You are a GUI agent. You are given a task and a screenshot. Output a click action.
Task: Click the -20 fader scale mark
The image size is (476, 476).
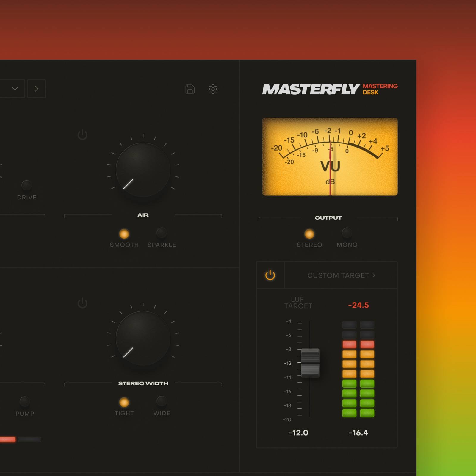(x=287, y=419)
